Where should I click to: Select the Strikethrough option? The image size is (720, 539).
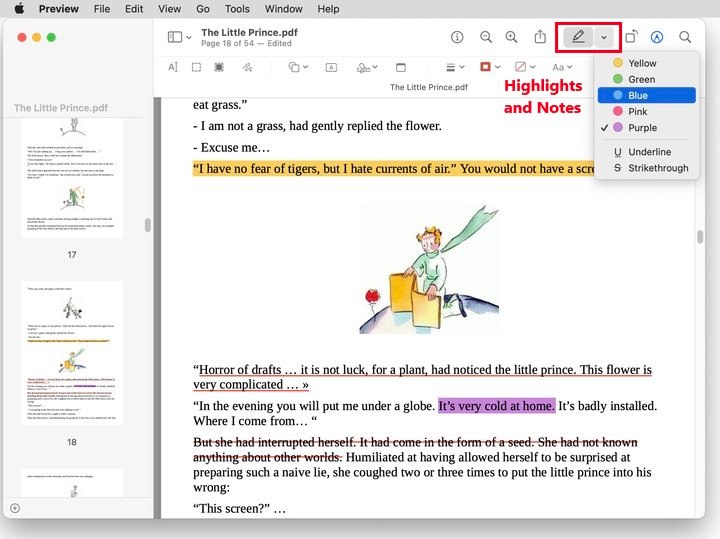point(647,168)
